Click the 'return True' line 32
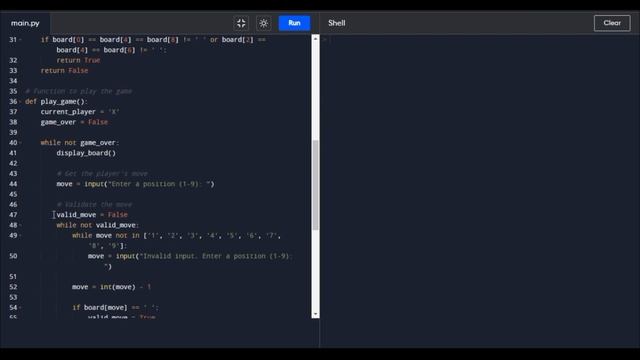640x360 pixels. click(x=78, y=60)
